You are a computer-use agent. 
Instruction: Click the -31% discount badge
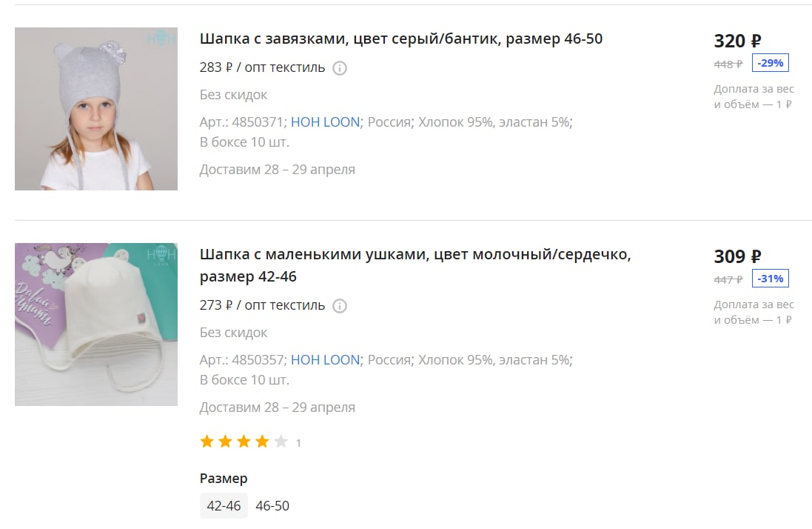point(770,279)
